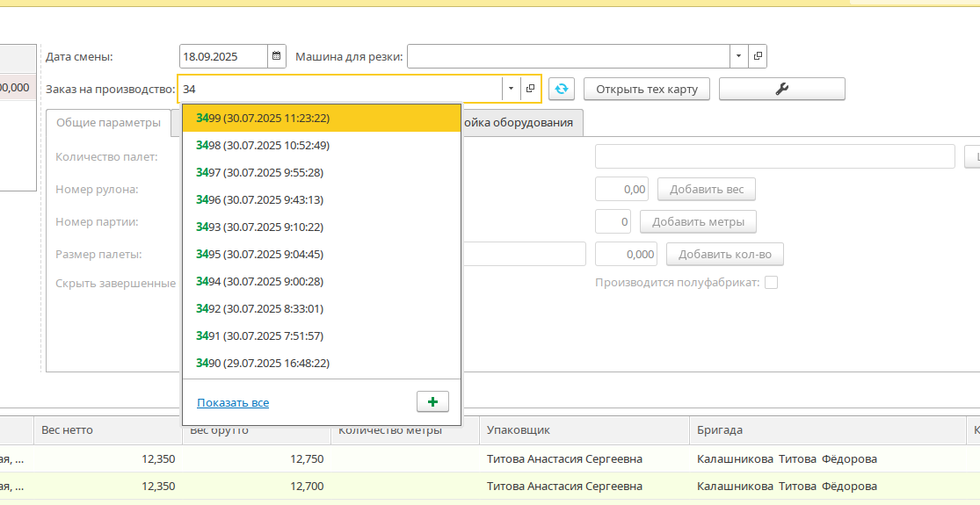Click the 'Добавить метры' button
The width and height of the screenshot is (980, 505).
[698, 221]
